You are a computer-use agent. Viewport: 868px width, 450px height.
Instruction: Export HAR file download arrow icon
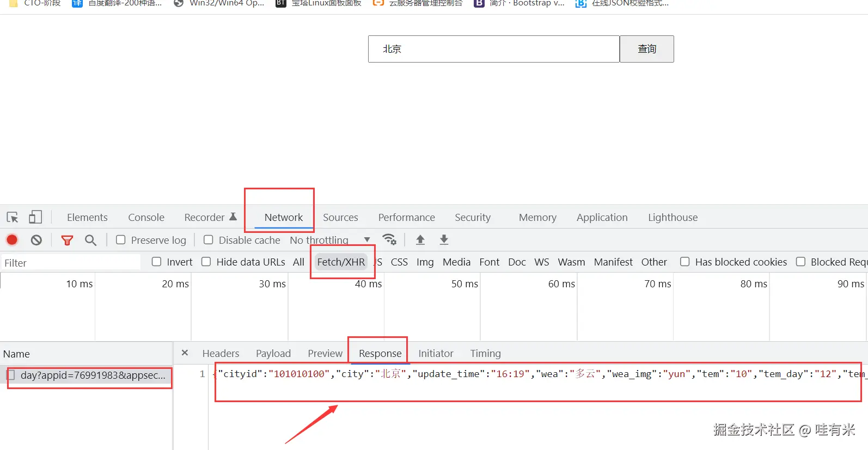pyautogui.click(x=444, y=239)
